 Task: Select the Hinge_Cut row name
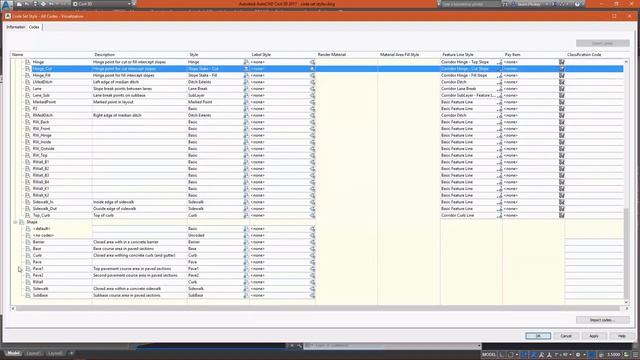42,69
